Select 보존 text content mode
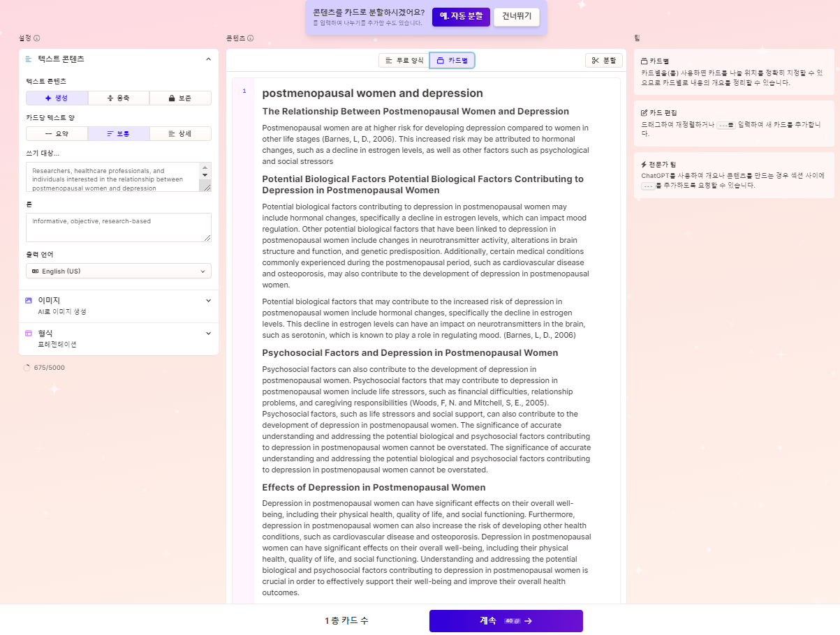840x635 pixels. (180, 98)
